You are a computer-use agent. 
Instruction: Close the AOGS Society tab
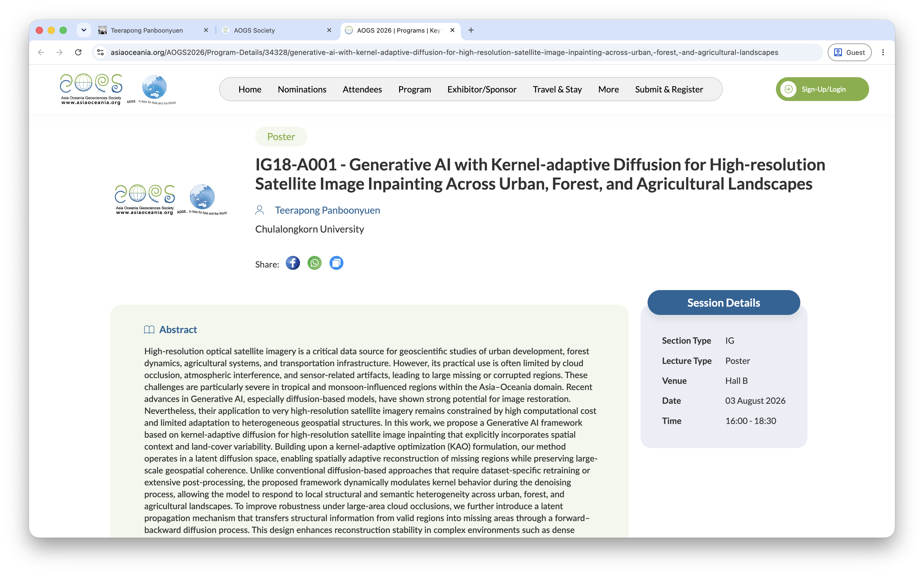(x=329, y=30)
